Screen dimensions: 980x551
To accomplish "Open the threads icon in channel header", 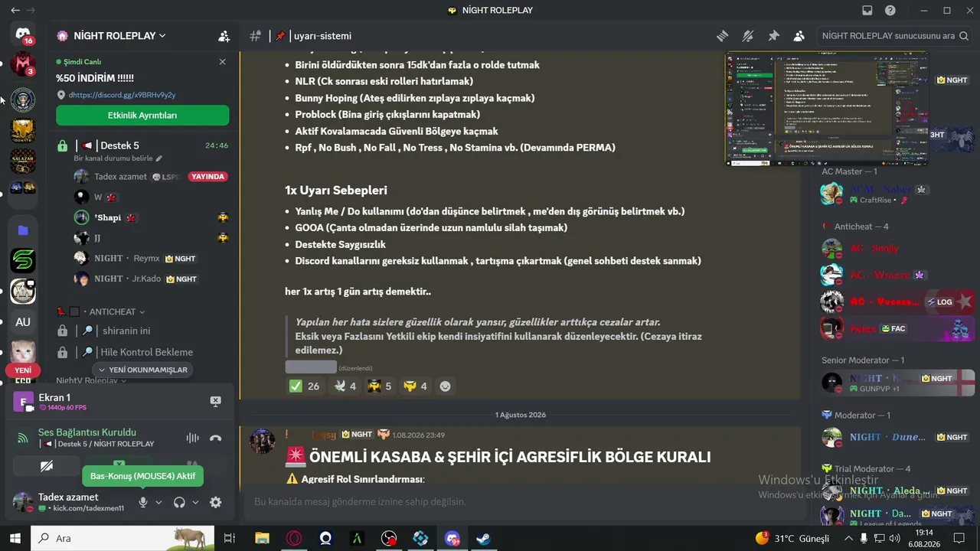I will click(x=722, y=36).
